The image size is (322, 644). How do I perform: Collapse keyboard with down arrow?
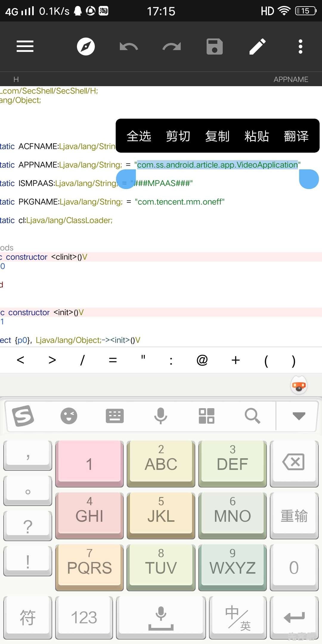[x=299, y=416]
